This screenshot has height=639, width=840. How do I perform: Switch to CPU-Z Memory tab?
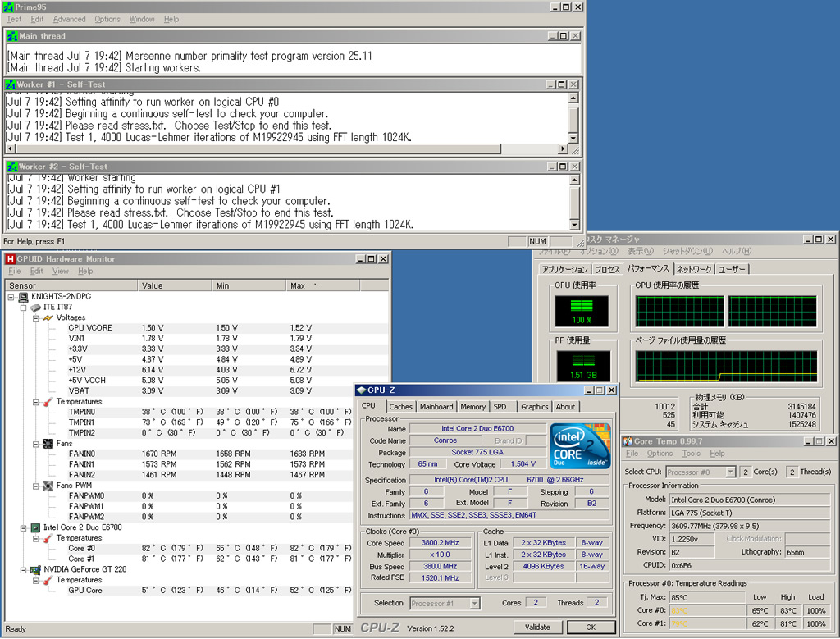click(473, 407)
